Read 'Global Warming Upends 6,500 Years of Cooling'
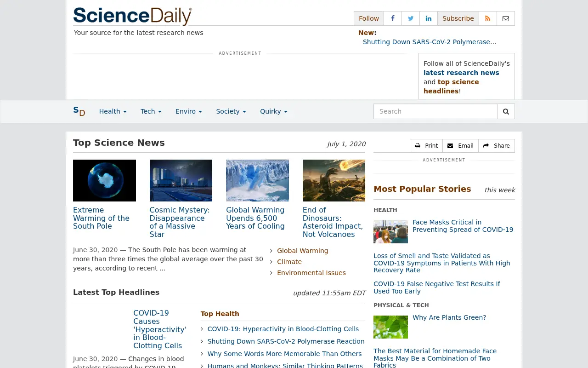Screen dimensions: 588x368 tap(255, 218)
